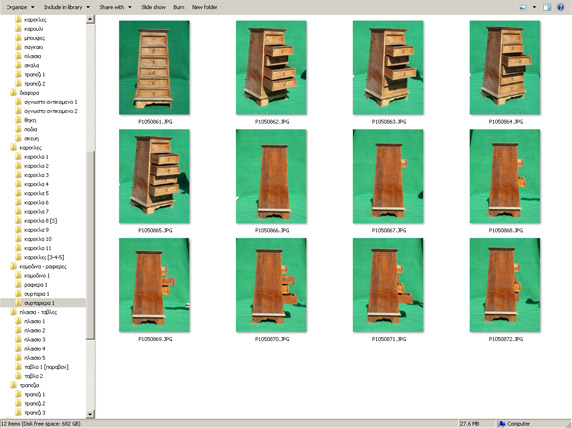This screenshot has width=572, height=428.
Task: Start the Slide show
Action: click(153, 7)
